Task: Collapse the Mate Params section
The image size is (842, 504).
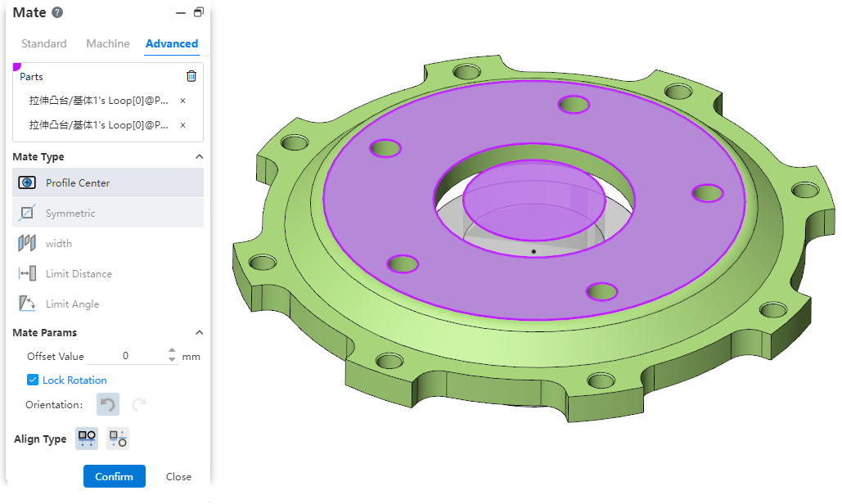Action: point(198,332)
